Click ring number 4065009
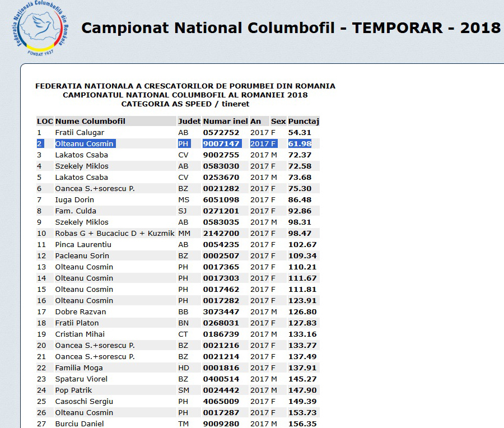 point(221,401)
